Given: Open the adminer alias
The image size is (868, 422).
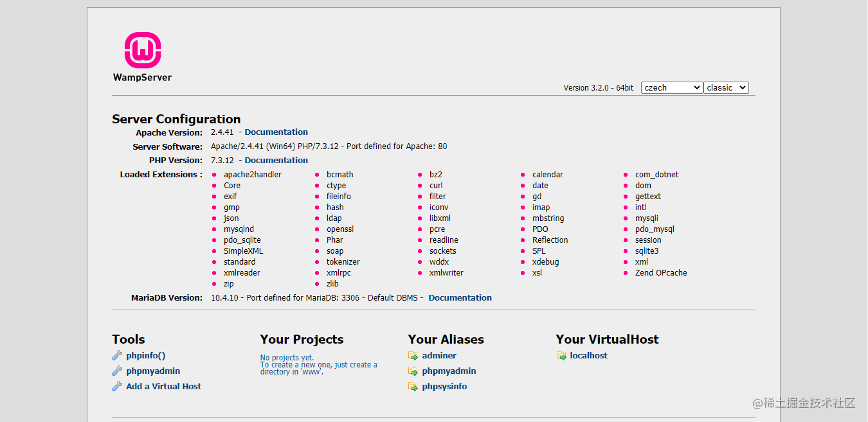Looking at the screenshot, I should [x=439, y=355].
